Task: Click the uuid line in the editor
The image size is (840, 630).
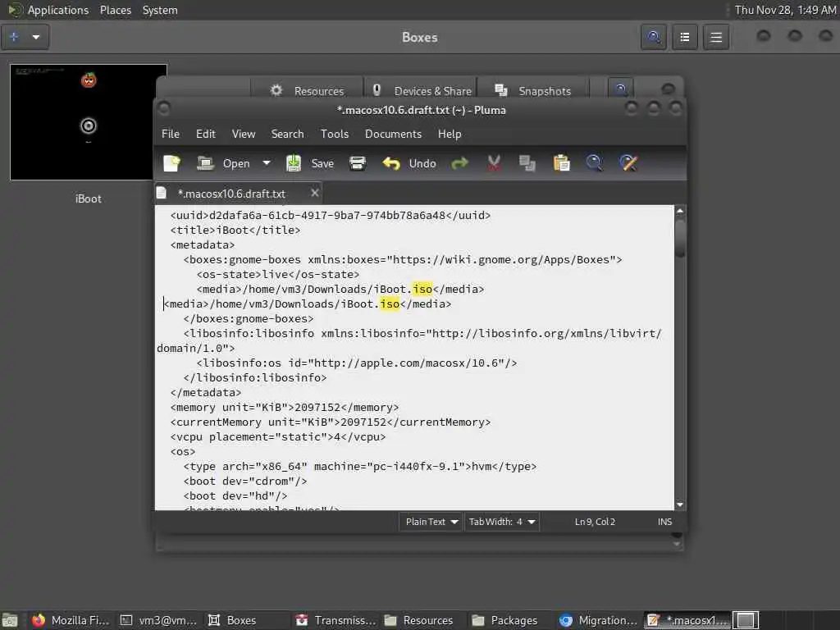Action: click(331, 216)
